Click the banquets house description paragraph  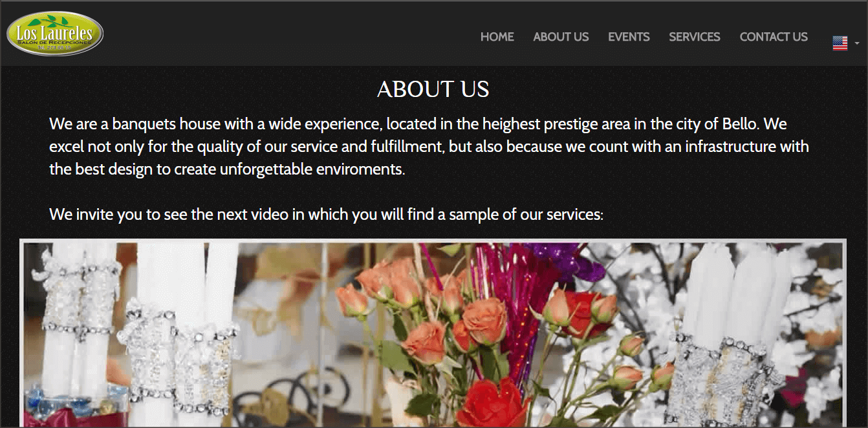click(x=429, y=147)
